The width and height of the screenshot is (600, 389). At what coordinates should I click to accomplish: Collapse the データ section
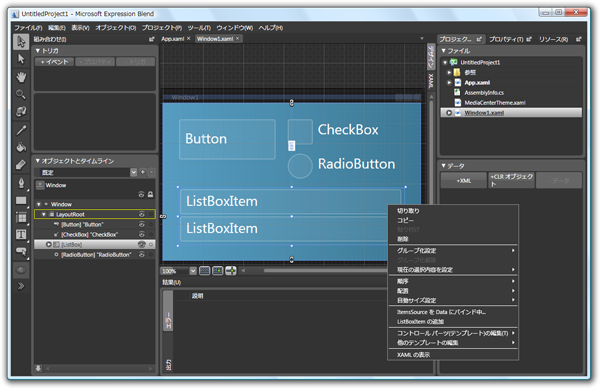(443, 166)
